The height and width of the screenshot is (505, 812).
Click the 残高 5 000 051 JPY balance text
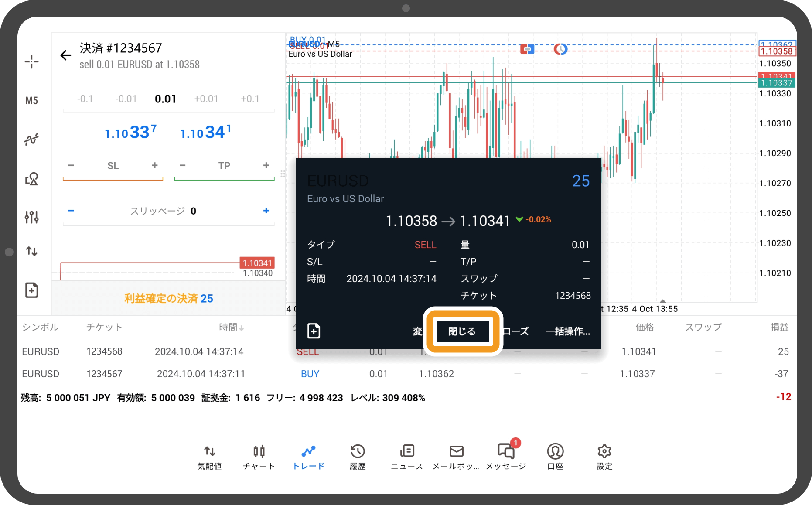pos(65,398)
